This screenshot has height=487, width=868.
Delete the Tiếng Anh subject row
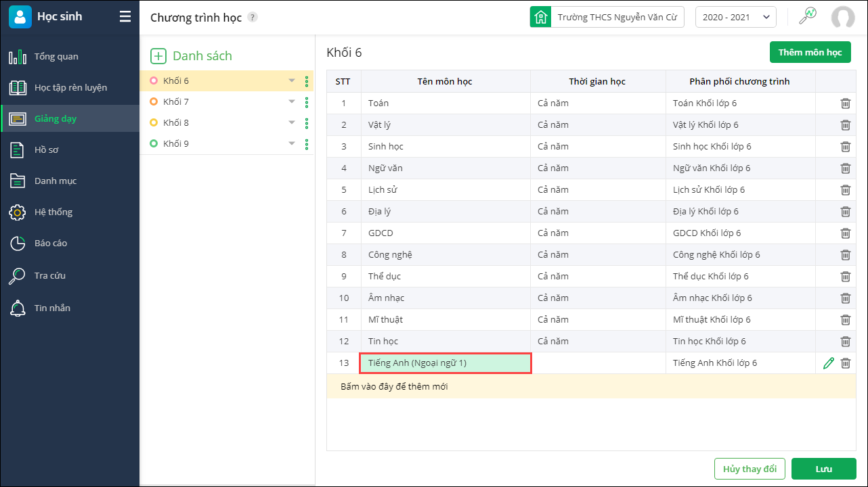click(846, 363)
